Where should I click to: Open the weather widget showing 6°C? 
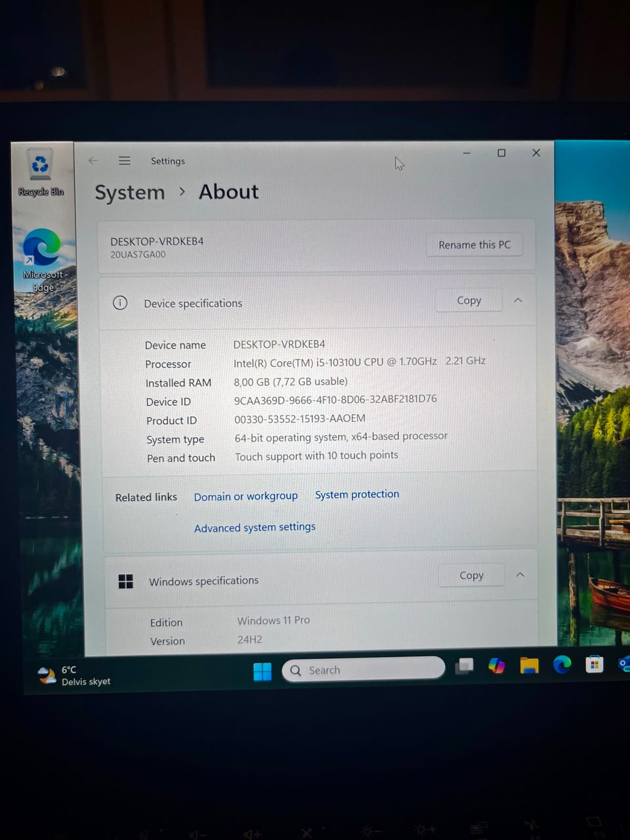point(73,676)
